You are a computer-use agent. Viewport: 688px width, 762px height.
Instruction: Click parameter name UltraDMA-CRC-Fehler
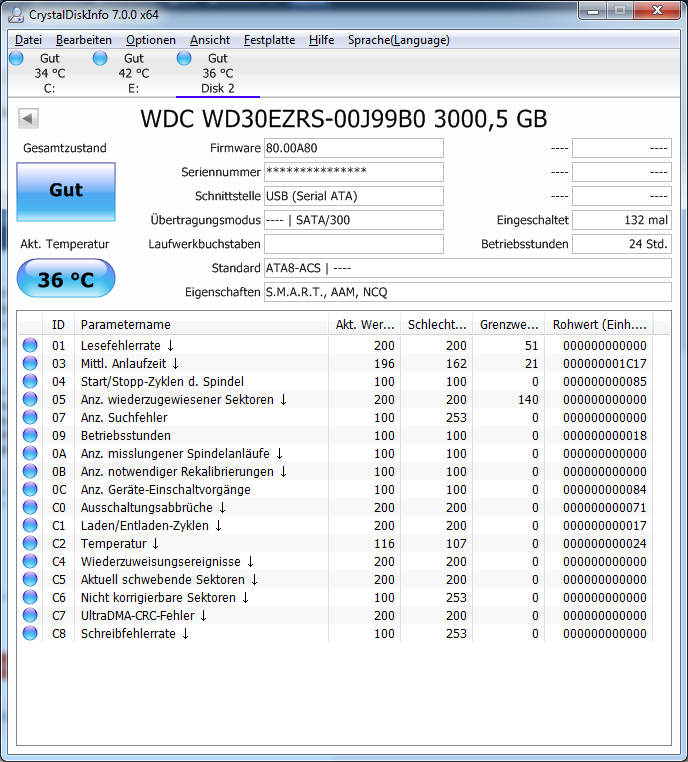click(138, 615)
